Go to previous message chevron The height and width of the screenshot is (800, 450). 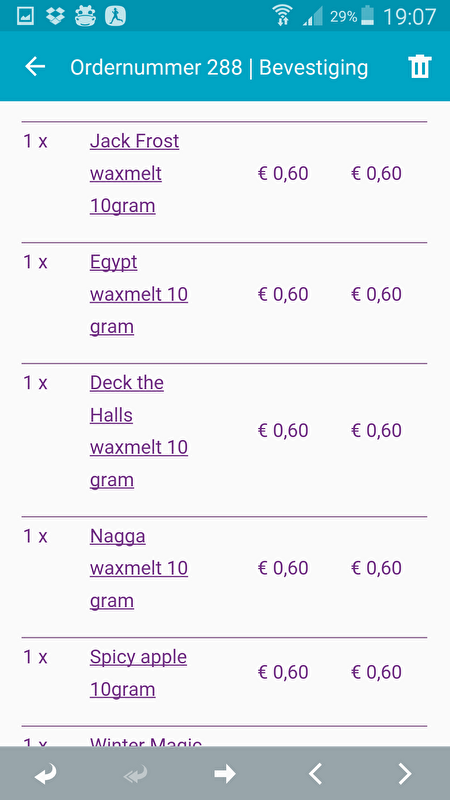click(315, 774)
